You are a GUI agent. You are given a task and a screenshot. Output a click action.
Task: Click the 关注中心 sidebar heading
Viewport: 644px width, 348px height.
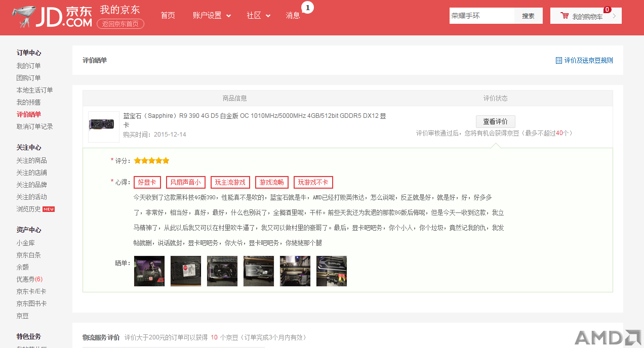[29, 147]
